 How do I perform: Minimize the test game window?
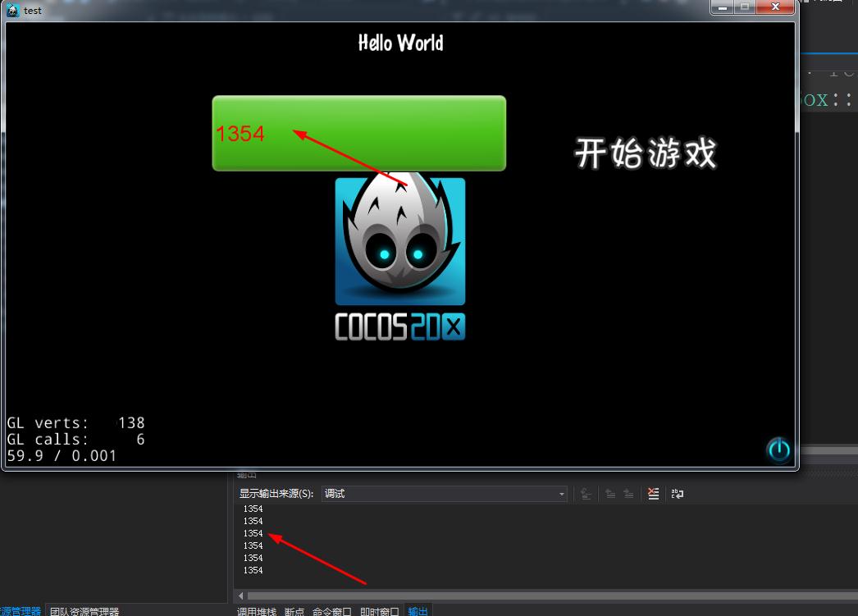point(723,7)
